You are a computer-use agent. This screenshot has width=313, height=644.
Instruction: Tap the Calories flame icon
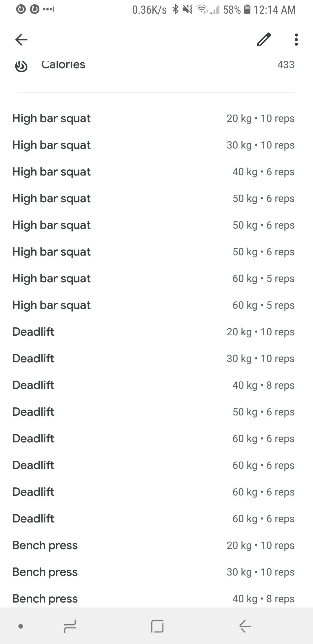(x=21, y=66)
